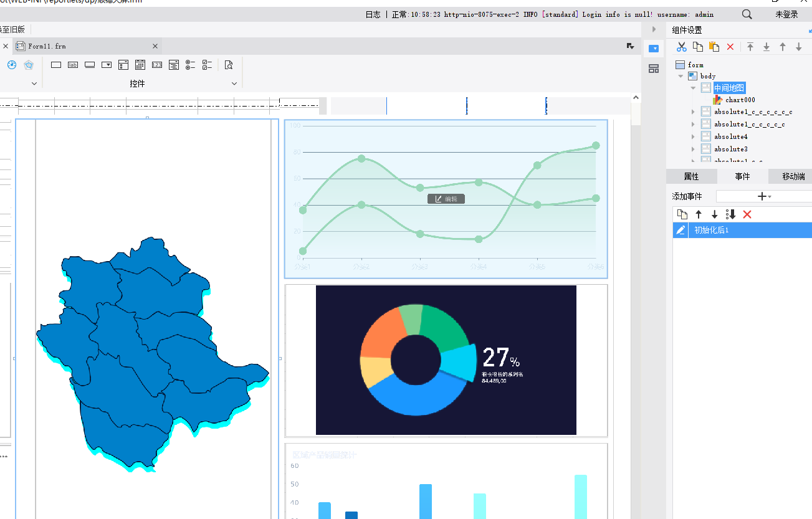Collapse the 中间地图 tree node

693,88
